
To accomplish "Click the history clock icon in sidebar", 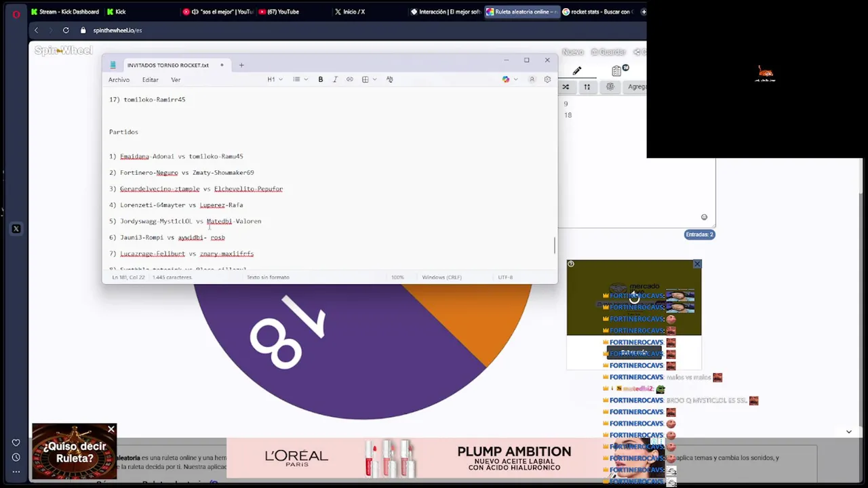I will [x=16, y=457].
